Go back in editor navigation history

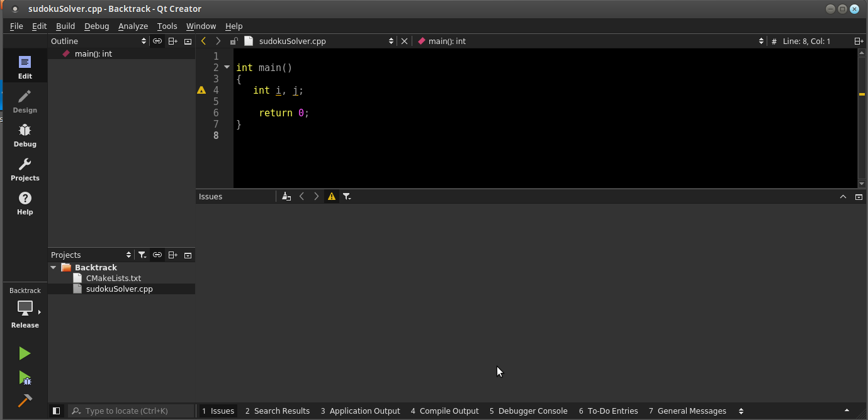(203, 41)
